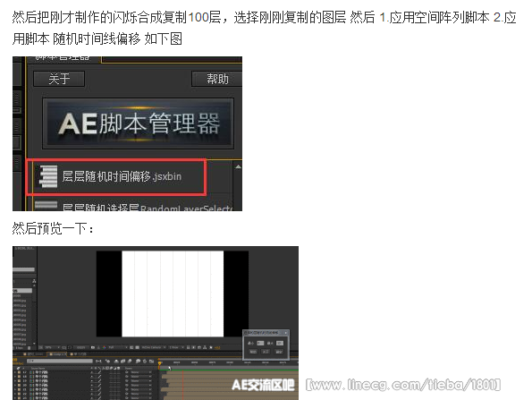The width and height of the screenshot is (532, 400).
Task: Select the 层层随机选择层 RandomLayerSelect script entry
Action: click(x=134, y=206)
